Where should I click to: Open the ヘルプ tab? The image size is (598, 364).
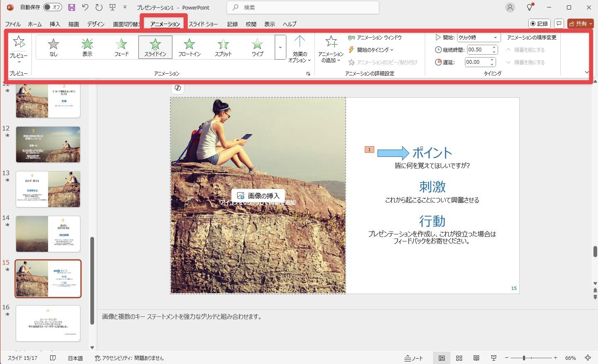289,24
